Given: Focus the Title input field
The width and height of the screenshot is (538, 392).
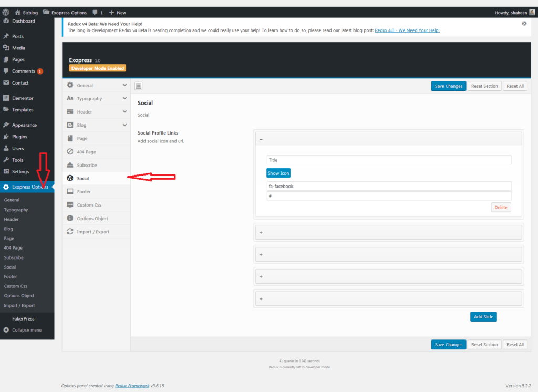Looking at the screenshot, I should [389, 160].
